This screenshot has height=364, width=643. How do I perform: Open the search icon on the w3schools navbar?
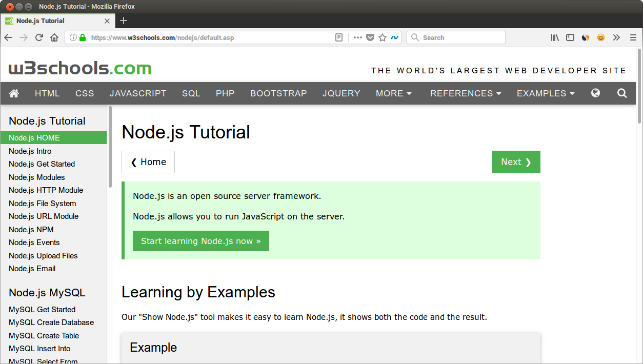click(621, 93)
